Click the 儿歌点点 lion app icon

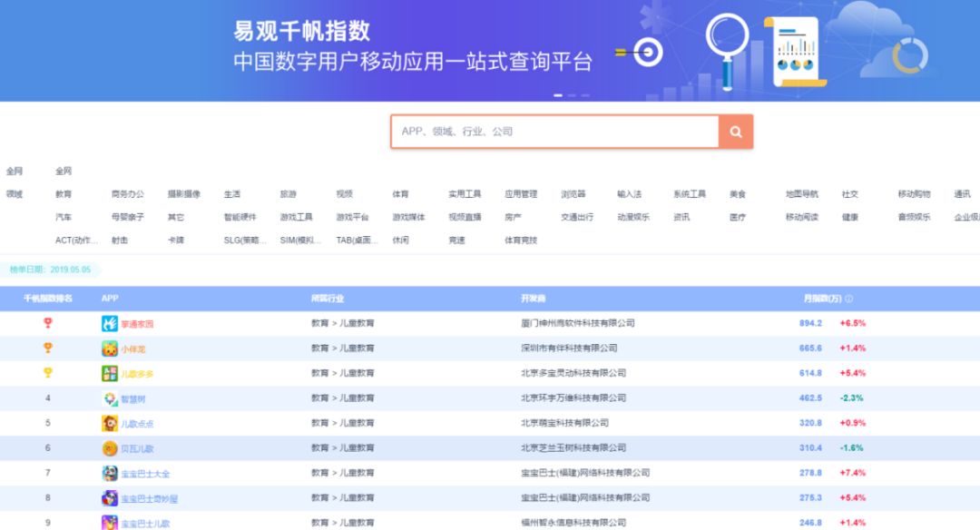[x=110, y=423]
